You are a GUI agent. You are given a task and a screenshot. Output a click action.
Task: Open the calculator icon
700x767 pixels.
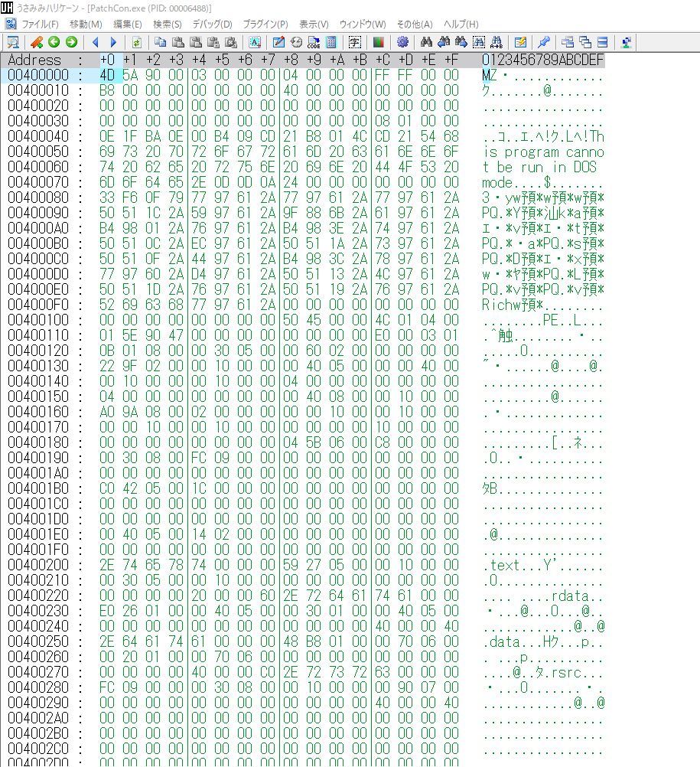(331, 43)
